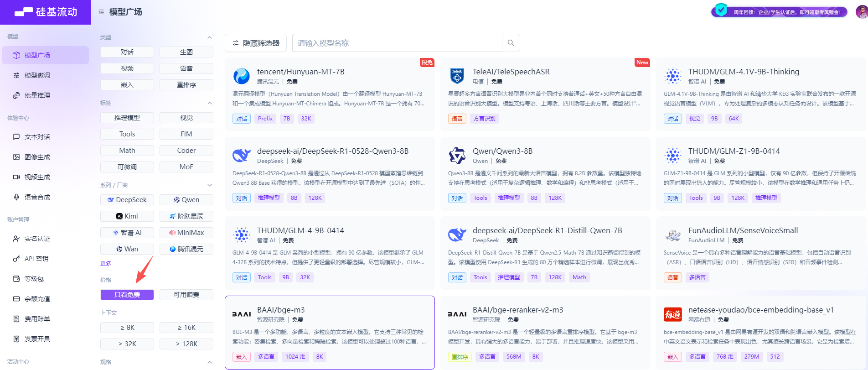Open the THUDM/GLM-4.1V-9B-Thinking model title
The width and height of the screenshot is (868, 370).
(744, 72)
